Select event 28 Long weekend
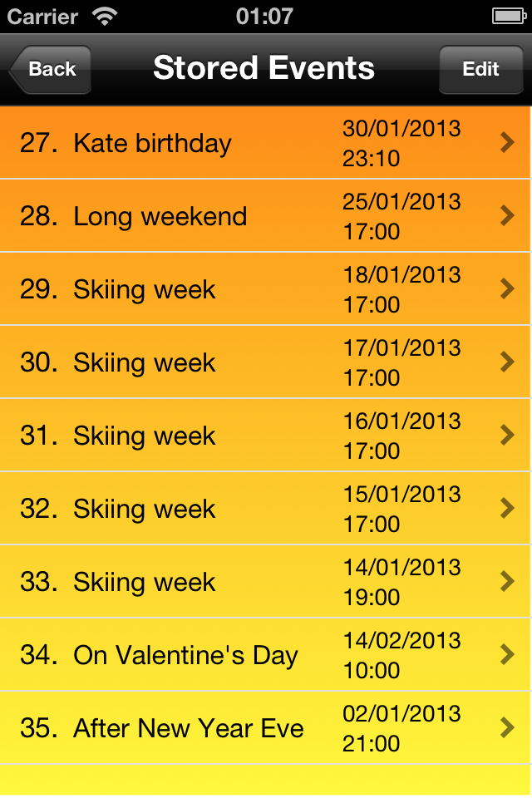Screen dimensions: 532x798 click(x=265, y=216)
